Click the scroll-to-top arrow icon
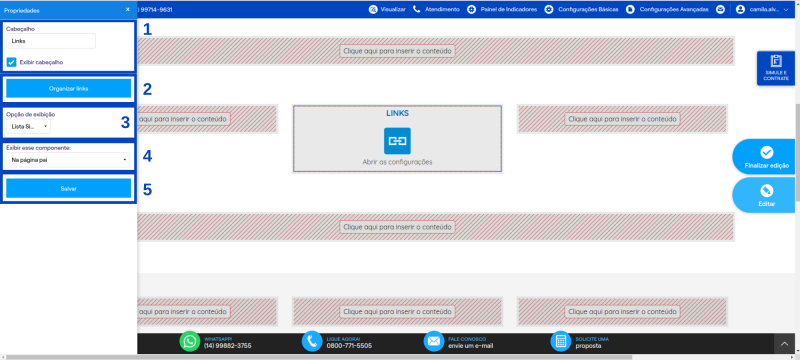 pyautogui.click(x=784, y=345)
